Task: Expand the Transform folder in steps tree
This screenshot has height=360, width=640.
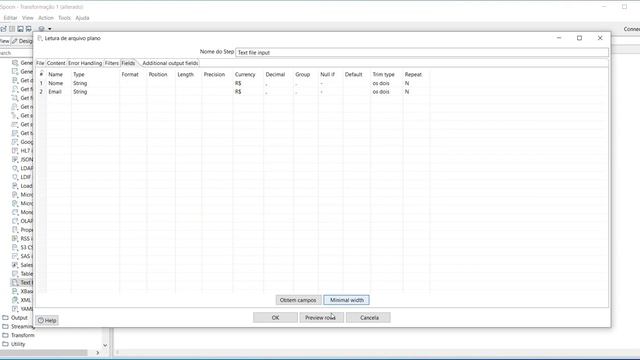Action: [x=5, y=335]
